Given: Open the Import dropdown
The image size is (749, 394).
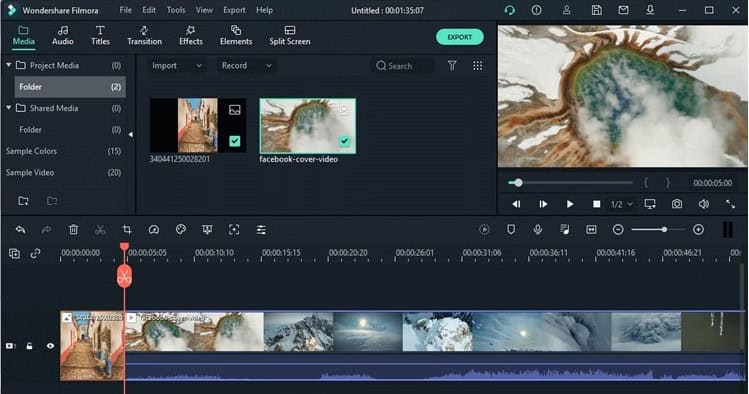Looking at the screenshot, I should [x=177, y=65].
